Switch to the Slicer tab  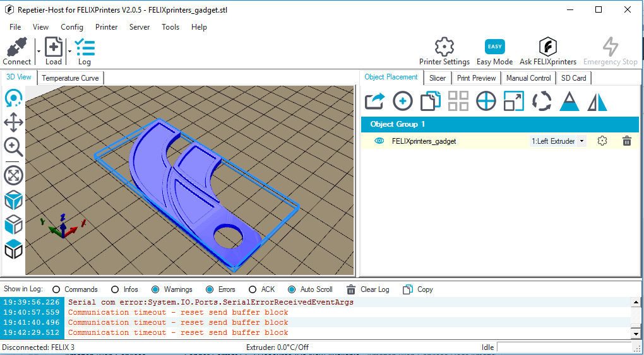438,78
